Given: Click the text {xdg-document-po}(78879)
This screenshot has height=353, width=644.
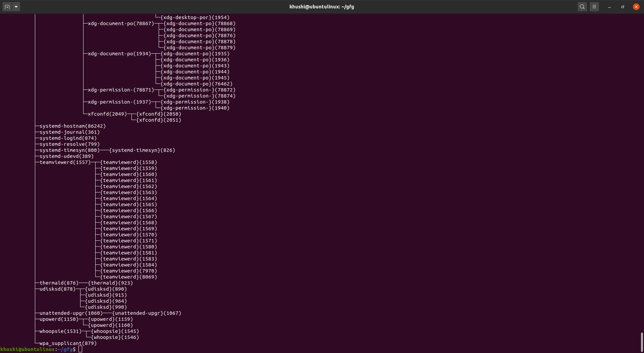Looking at the screenshot, I should (200, 48).
